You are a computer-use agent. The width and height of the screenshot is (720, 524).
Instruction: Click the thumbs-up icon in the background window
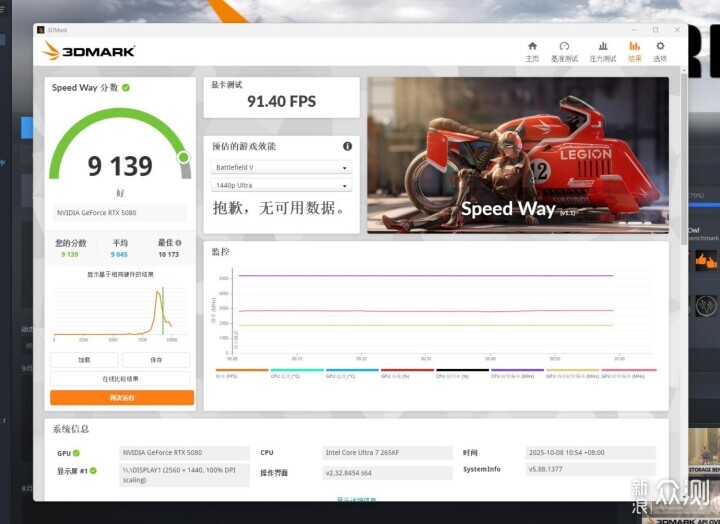(x=706, y=260)
